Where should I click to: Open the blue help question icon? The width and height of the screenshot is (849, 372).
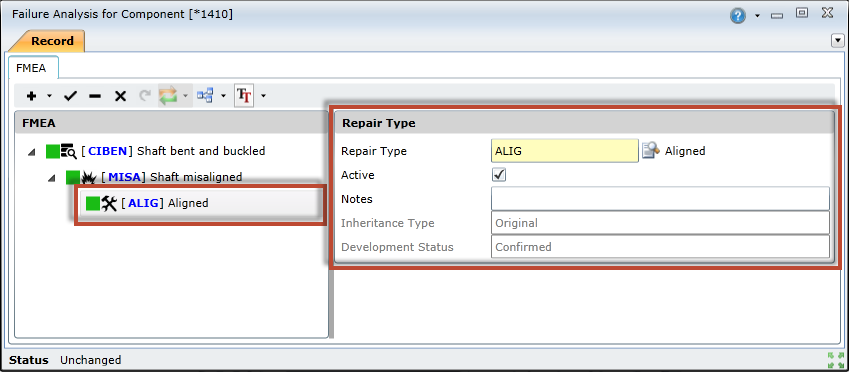click(737, 16)
